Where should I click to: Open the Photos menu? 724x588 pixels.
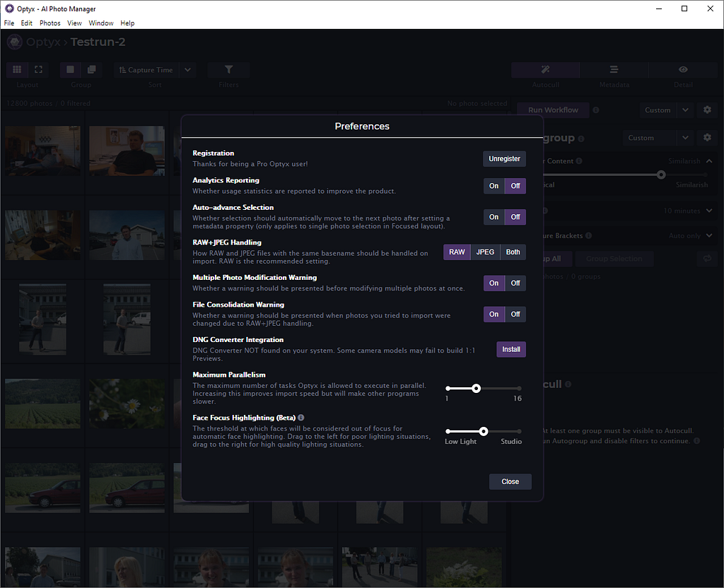coord(50,23)
